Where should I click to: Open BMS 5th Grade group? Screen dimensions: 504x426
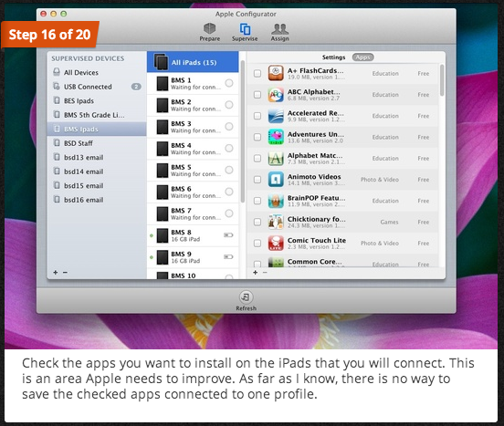97,115
